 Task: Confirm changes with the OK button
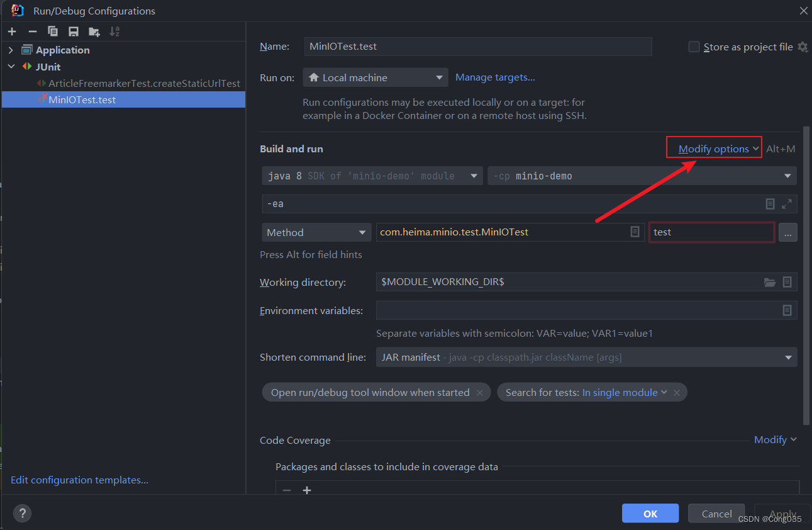(x=650, y=513)
